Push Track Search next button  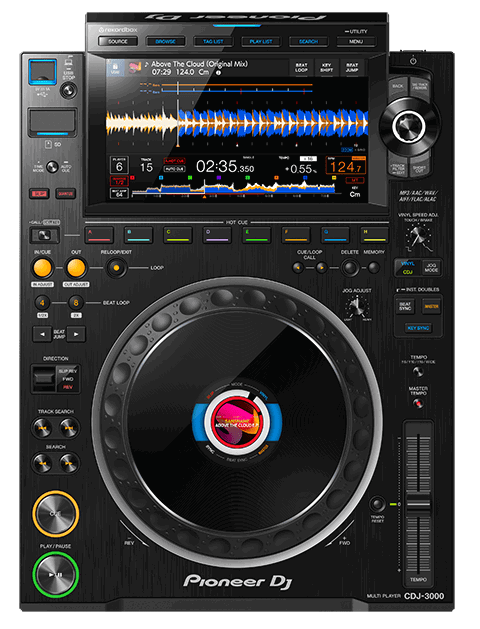coord(69,428)
